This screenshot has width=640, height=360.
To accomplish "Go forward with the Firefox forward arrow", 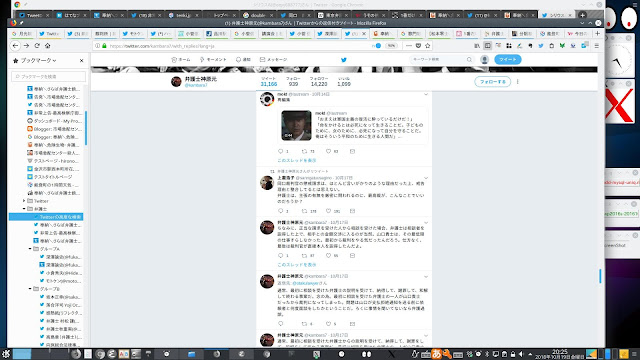I will tap(26, 46).
